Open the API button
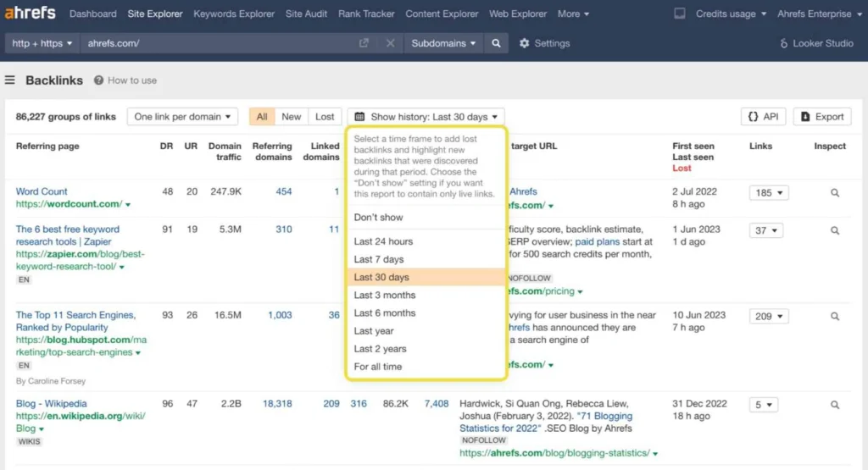868x470 pixels. [764, 117]
